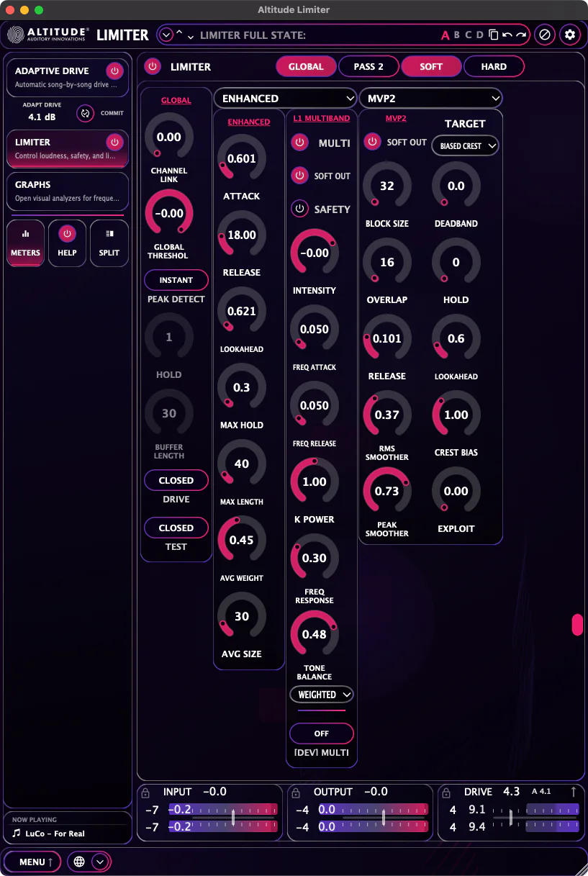Click the OUTPUT lock icon
The width and height of the screenshot is (588, 876).
click(x=296, y=793)
